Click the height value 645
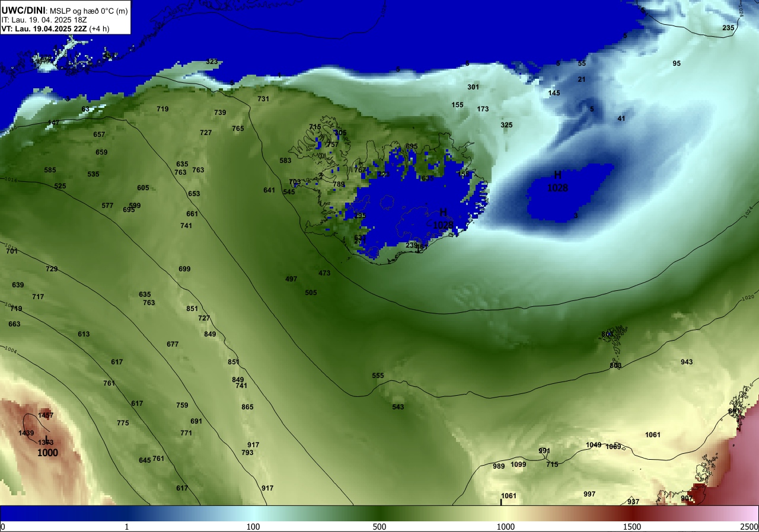 (145, 460)
